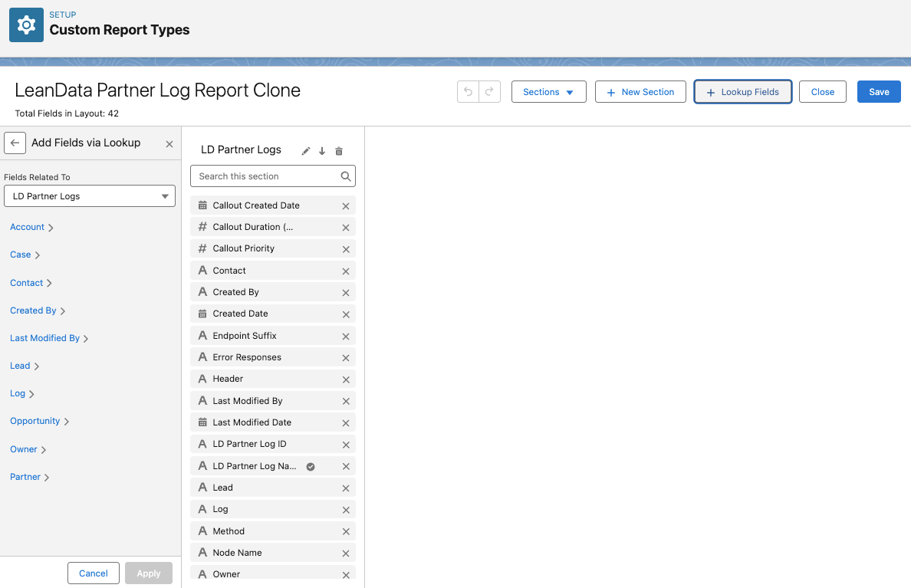The image size is (911, 588).
Task: Remove the Endpoint Suffix field
Action: (x=345, y=337)
